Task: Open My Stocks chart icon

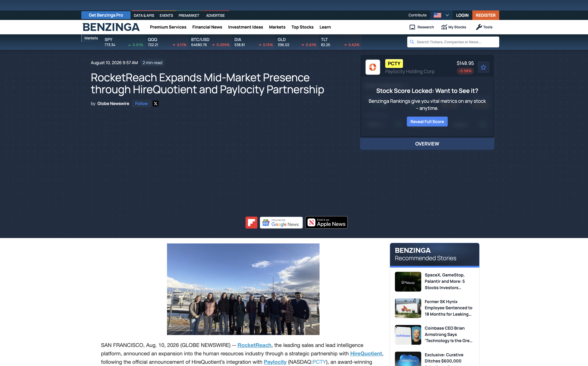Action: click(x=444, y=27)
